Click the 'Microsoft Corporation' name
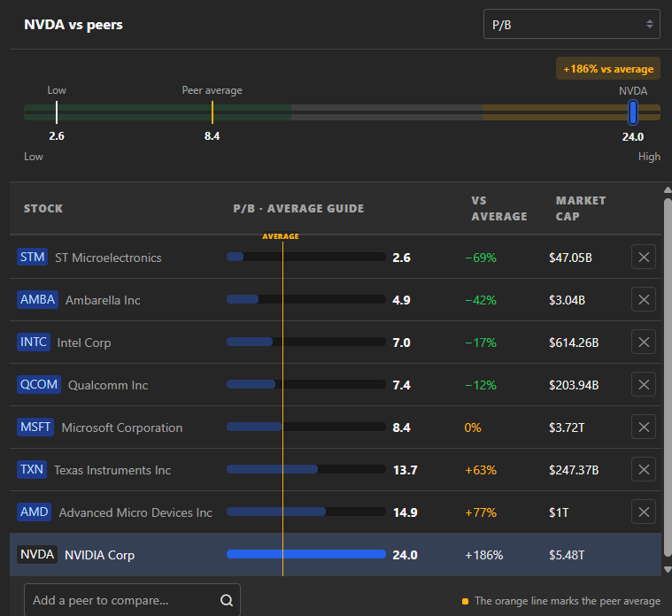Viewport: 672px width, 616px height. 122,427
